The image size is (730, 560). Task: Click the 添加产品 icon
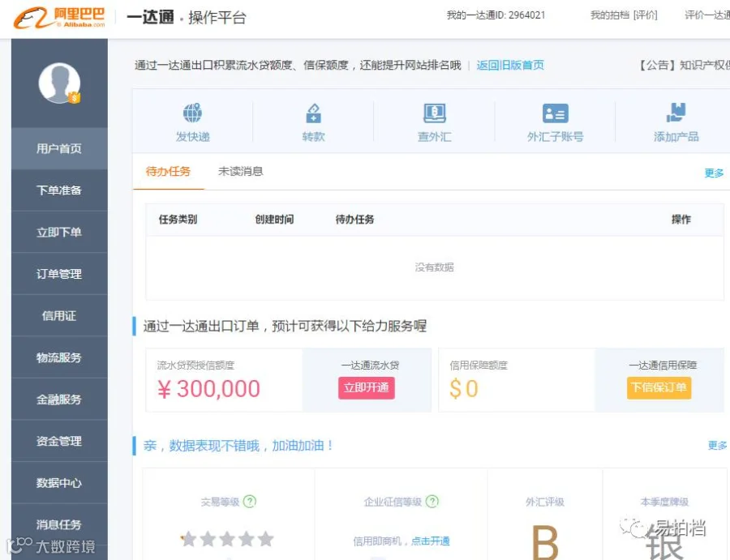[x=676, y=113]
